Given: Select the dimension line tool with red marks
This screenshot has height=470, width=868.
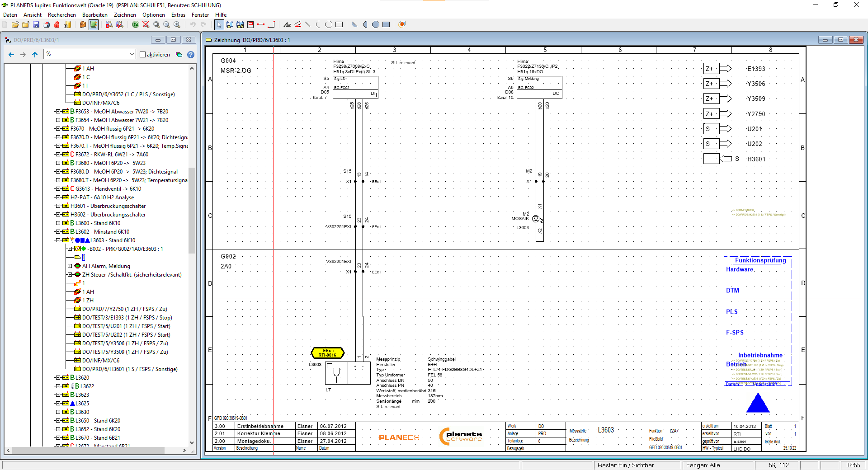Looking at the screenshot, I should [297, 24].
